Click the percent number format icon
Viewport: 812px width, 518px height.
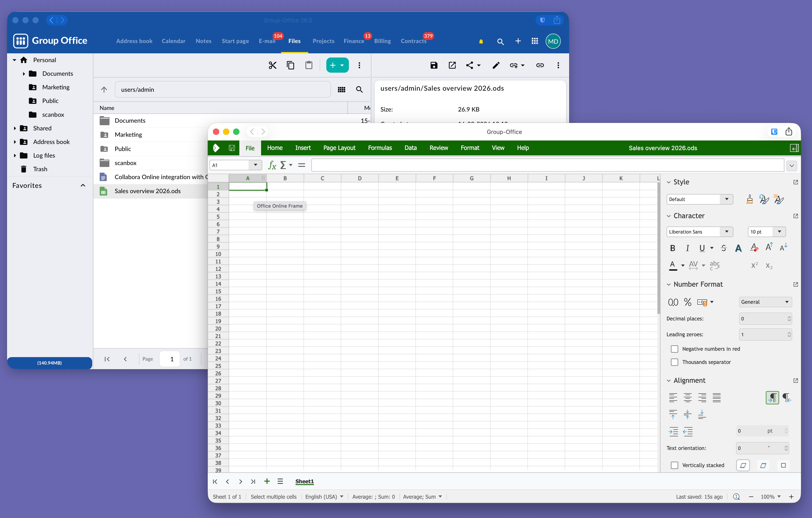pyautogui.click(x=687, y=302)
